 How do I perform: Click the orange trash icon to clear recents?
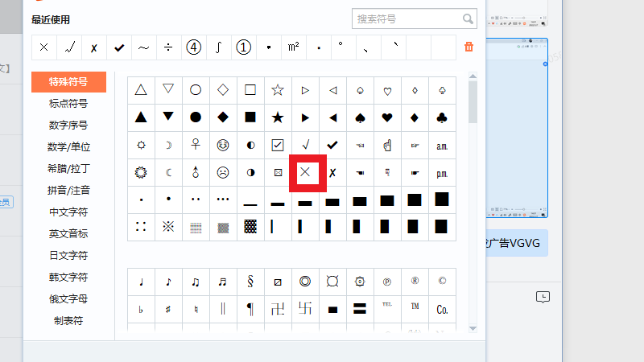point(469,47)
